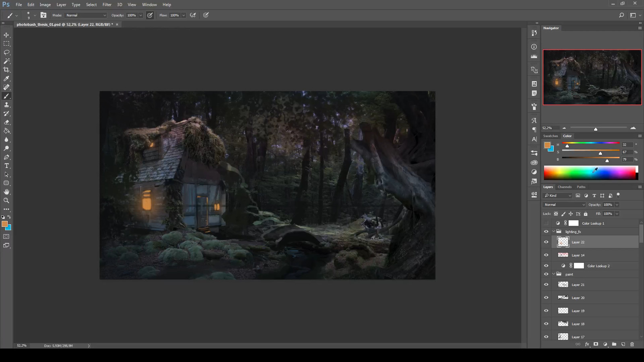Screen dimensions: 644x362
Task: Hide Layer 21 visibility eye
Action: pos(546,285)
